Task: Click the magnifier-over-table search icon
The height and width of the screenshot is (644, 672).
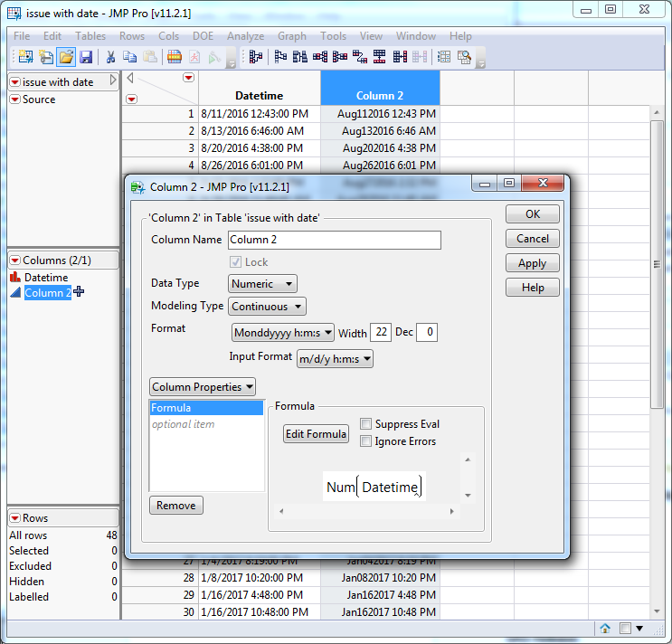Action: point(464,57)
